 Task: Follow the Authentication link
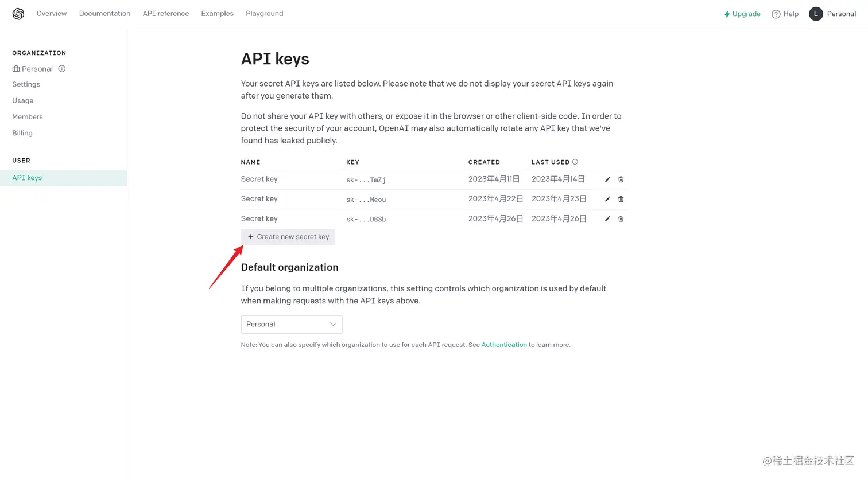504,345
